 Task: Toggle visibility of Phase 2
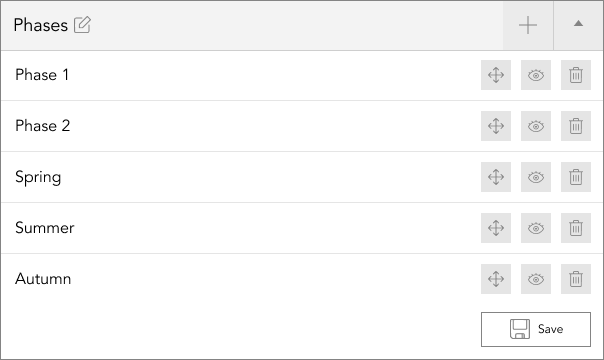pos(536,126)
